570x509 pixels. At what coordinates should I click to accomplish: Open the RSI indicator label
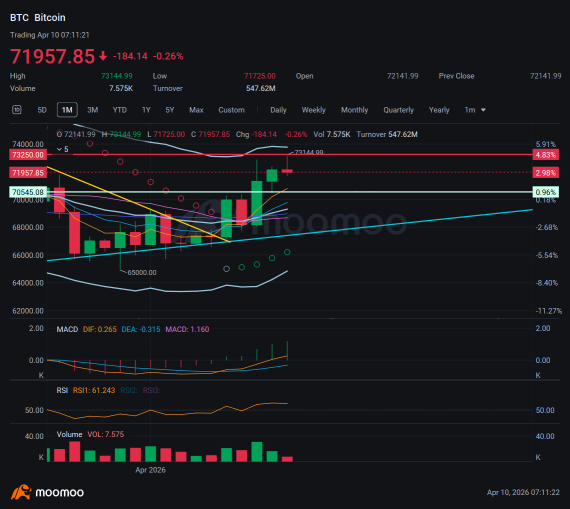pos(62,390)
